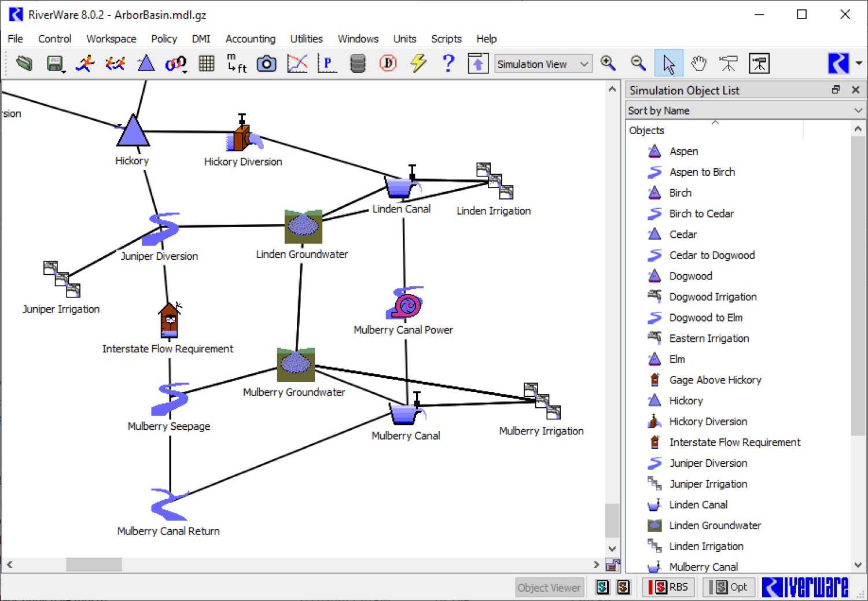Image resolution: width=868 pixels, height=601 pixels.
Task: Click the Mulberry Groundwater object on workspace
Action: (296, 364)
